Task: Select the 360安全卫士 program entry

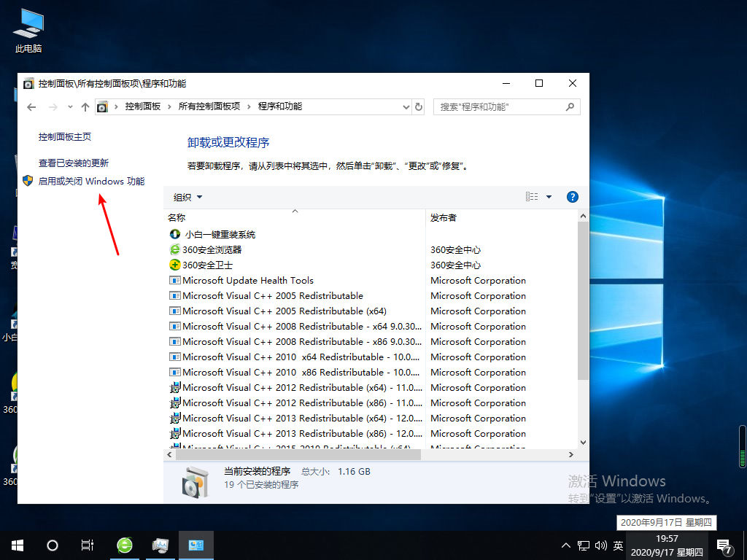Action: point(207,265)
